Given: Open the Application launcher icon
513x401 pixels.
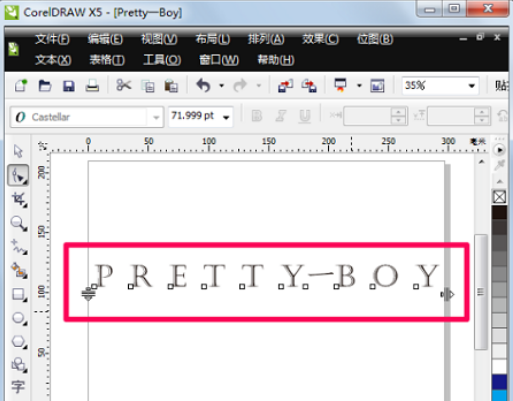Looking at the screenshot, I should click(x=340, y=85).
